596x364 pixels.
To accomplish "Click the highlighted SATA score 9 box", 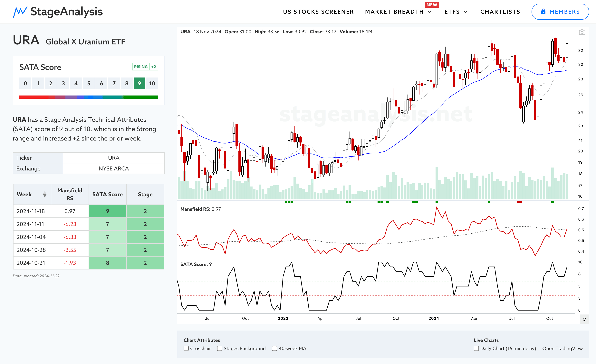I will [x=139, y=83].
